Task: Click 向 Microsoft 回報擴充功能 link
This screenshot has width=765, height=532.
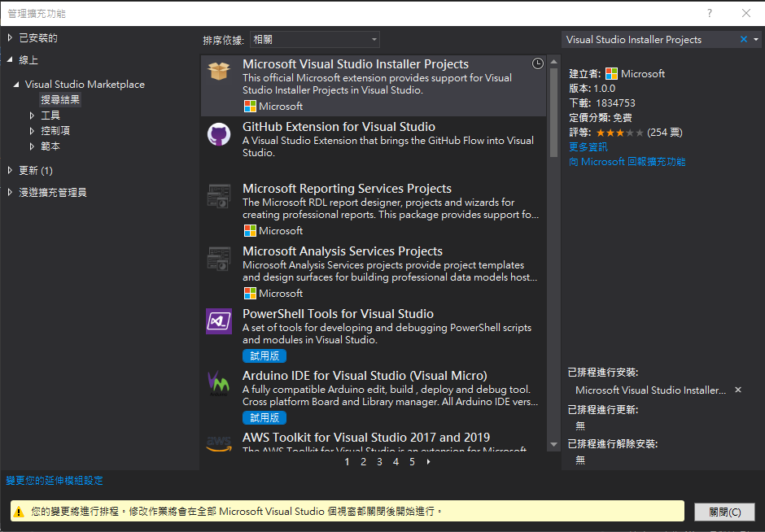Action: pyautogui.click(x=627, y=161)
